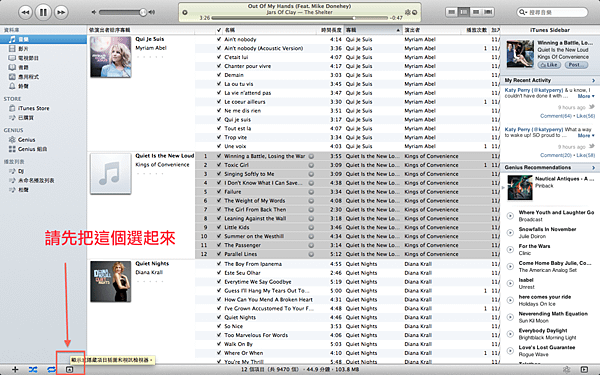Open 音樂 (Music) library in sidebar

(x=43, y=39)
